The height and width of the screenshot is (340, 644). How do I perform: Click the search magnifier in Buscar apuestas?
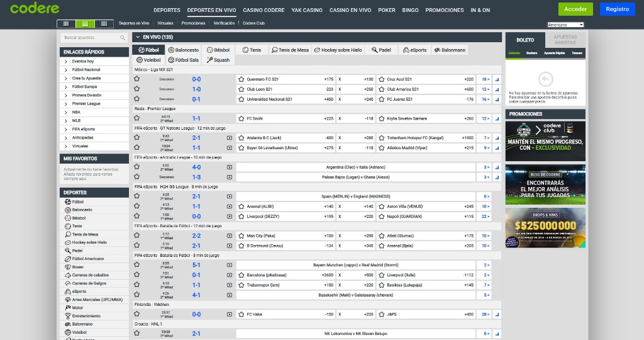point(123,38)
